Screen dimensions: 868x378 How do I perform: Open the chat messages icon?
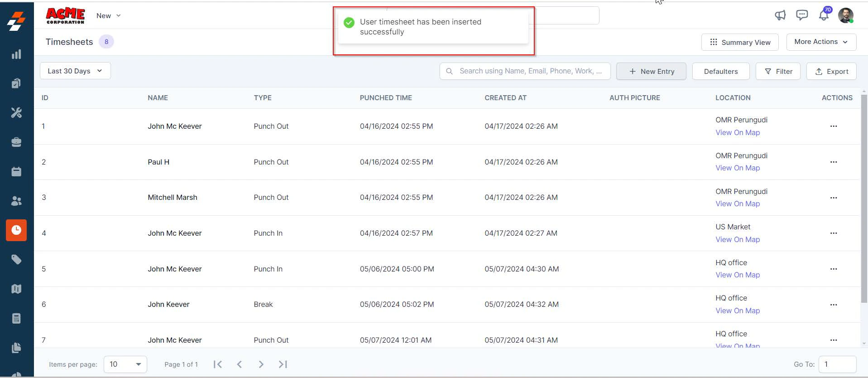pyautogui.click(x=802, y=15)
